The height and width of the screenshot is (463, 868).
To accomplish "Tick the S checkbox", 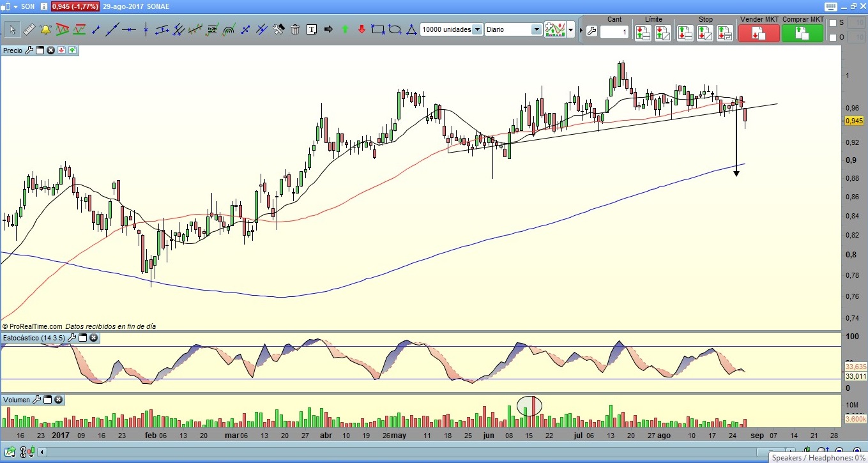I will (832, 23).
